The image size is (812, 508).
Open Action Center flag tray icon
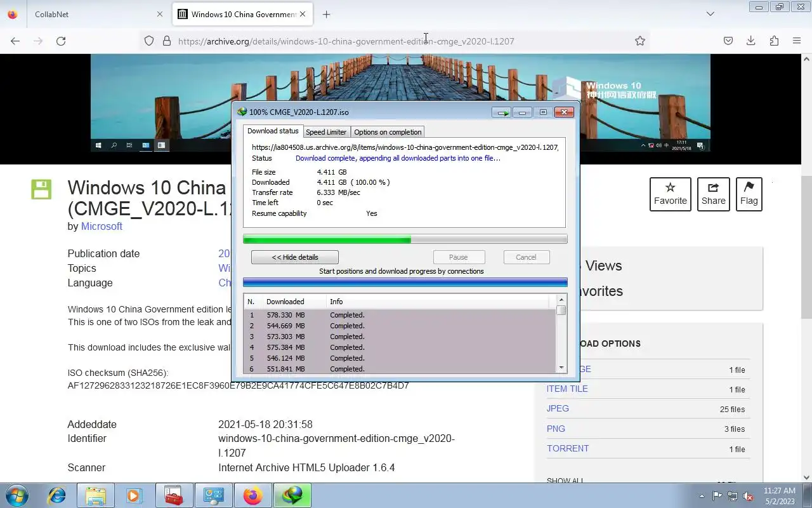(x=717, y=496)
